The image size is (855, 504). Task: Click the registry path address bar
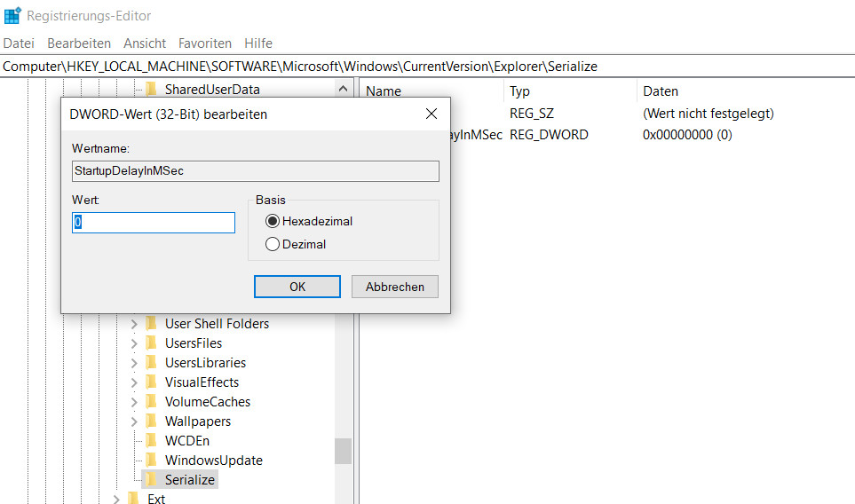428,67
